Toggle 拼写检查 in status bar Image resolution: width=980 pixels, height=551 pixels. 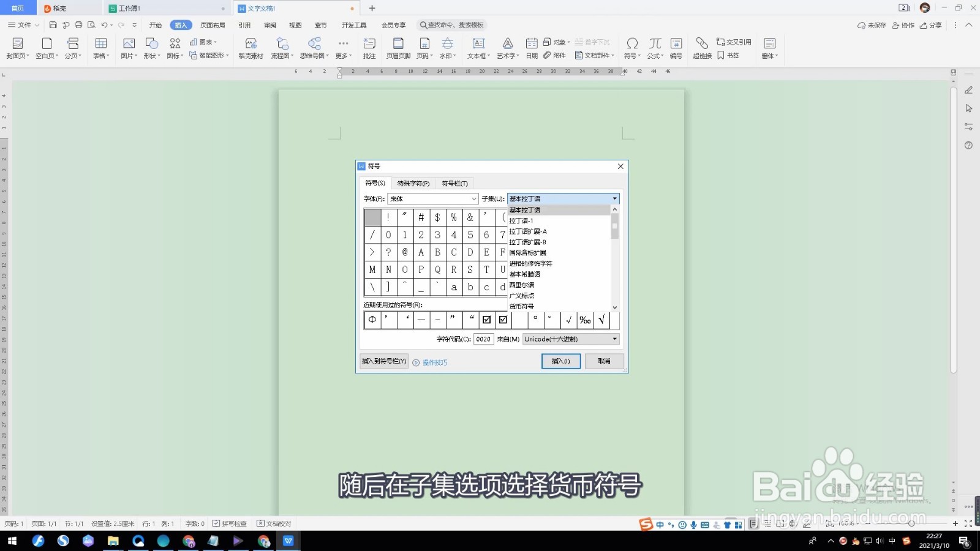pos(230,523)
